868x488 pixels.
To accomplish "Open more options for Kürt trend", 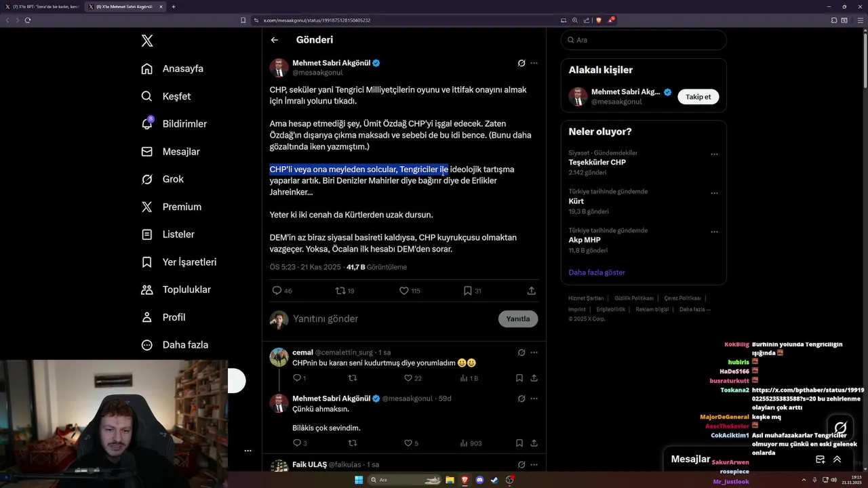I will pyautogui.click(x=714, y=193).
